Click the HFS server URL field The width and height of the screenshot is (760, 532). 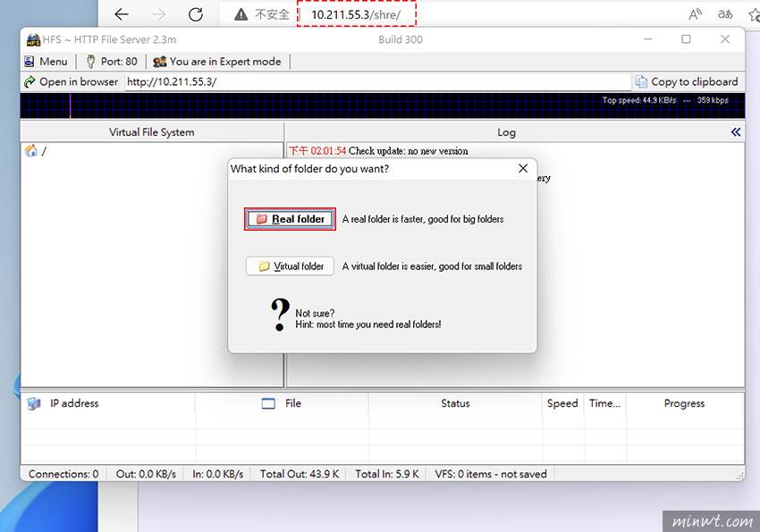[x=376, y=81]
